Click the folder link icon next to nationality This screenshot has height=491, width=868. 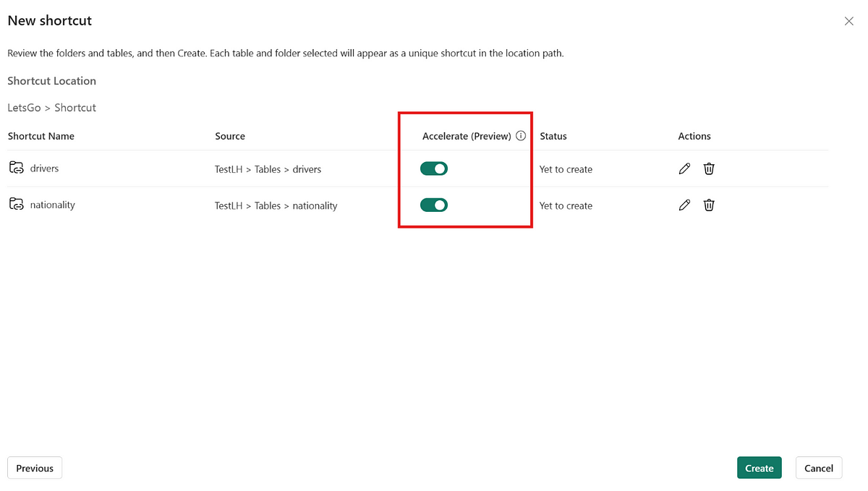point(16,205)
